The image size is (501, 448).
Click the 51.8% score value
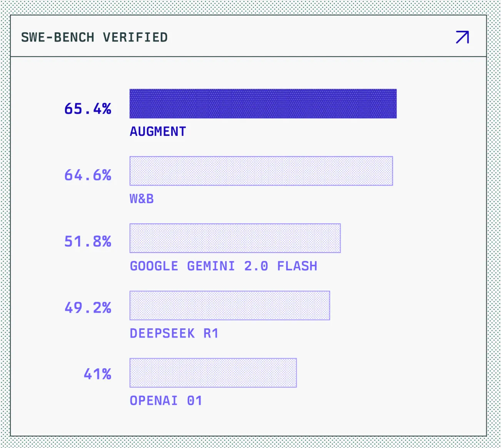[88, 241]
